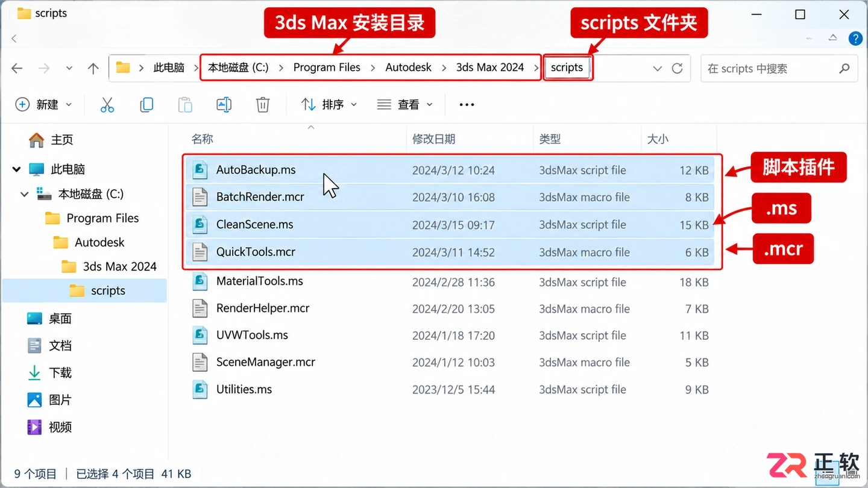Open the help question mark icon
Viewport: 868px width, 488px height.
855,39
